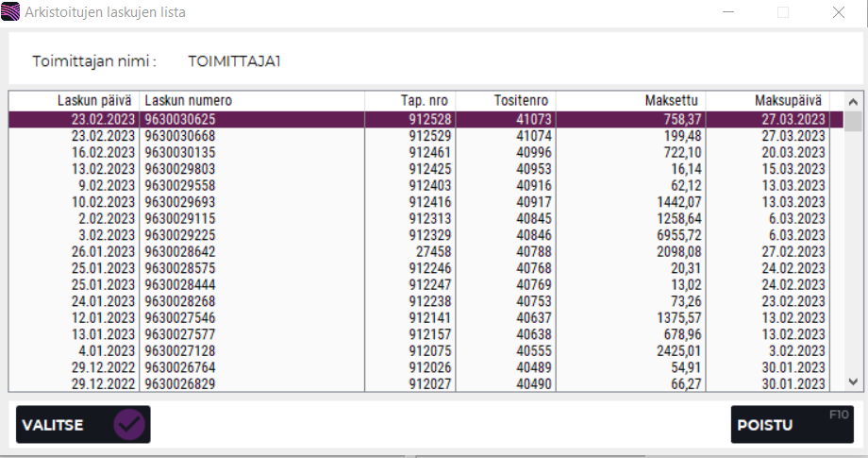Click the vertical scrollbar track in list
The height and width of the screenshot is (458, 868).
pos(852,255)
